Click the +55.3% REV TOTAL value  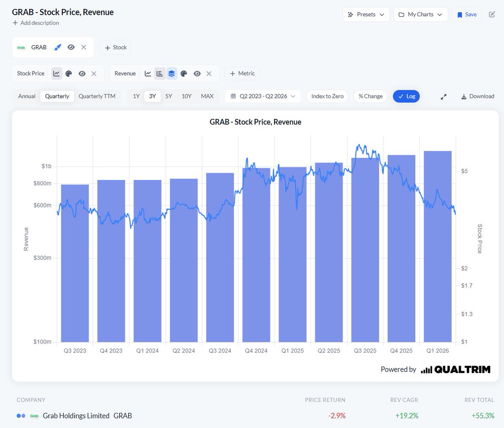(483, 416)
